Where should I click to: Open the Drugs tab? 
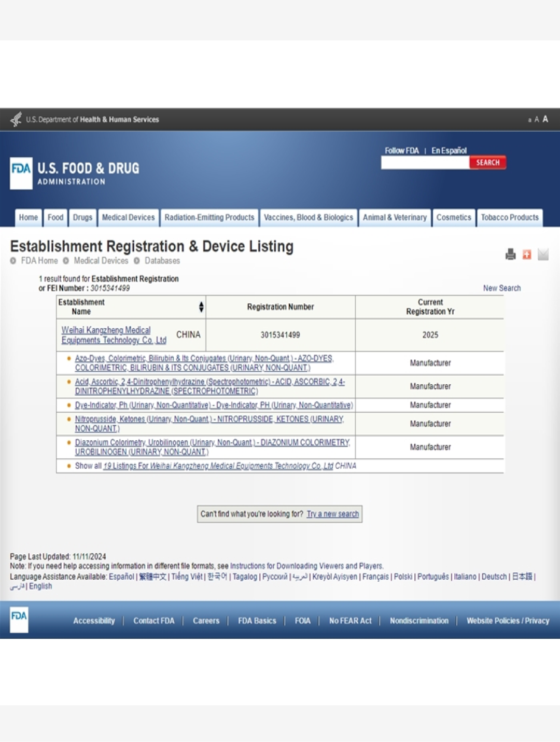pos(82,217)
